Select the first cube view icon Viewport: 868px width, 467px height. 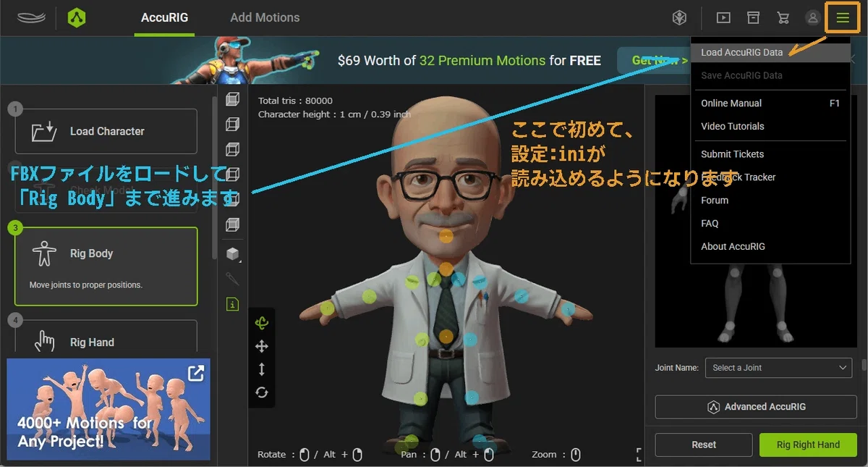click(x=232, y=99)
